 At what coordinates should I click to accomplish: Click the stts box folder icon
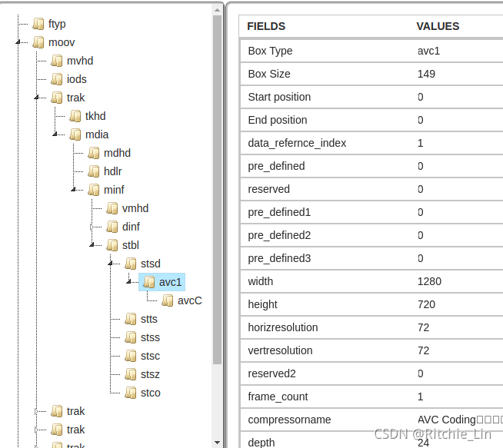point(131,319)
